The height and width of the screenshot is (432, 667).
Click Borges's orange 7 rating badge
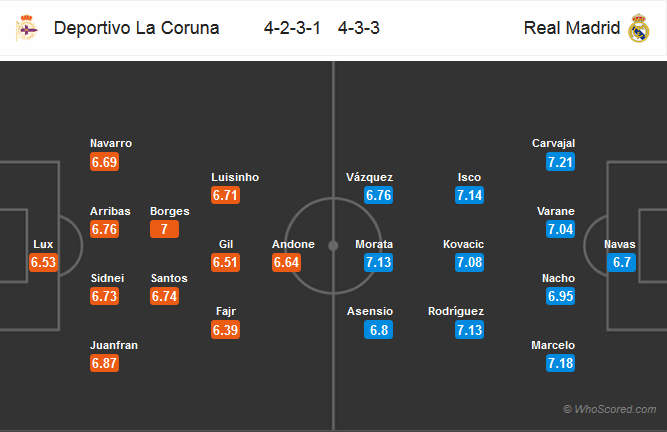[163, 229]
